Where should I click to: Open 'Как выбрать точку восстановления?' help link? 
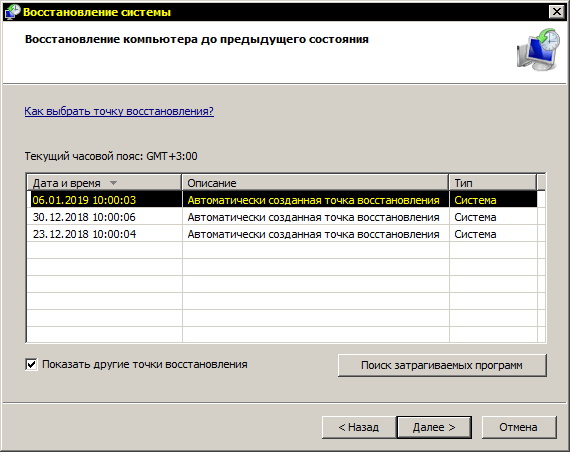click(119, 111)
